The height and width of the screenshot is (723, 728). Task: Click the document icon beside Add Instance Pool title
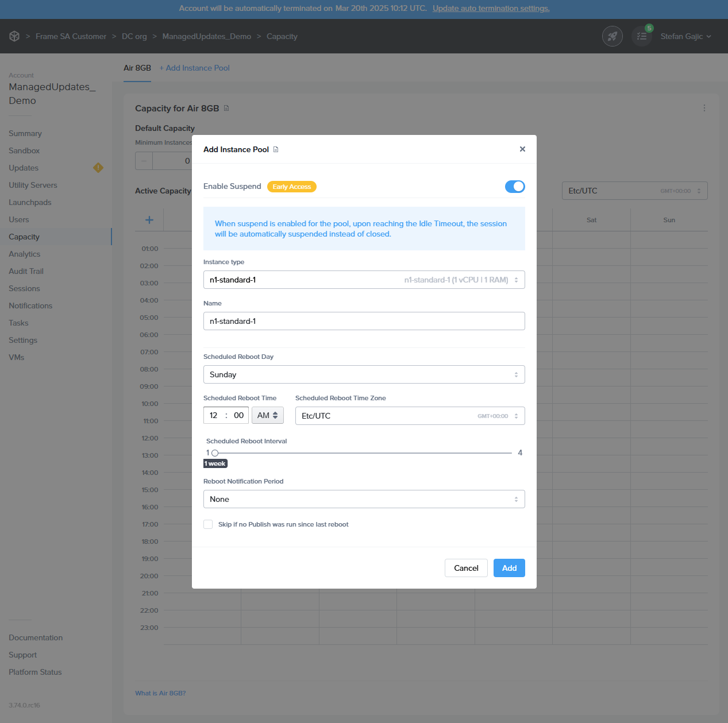point(276,149)
